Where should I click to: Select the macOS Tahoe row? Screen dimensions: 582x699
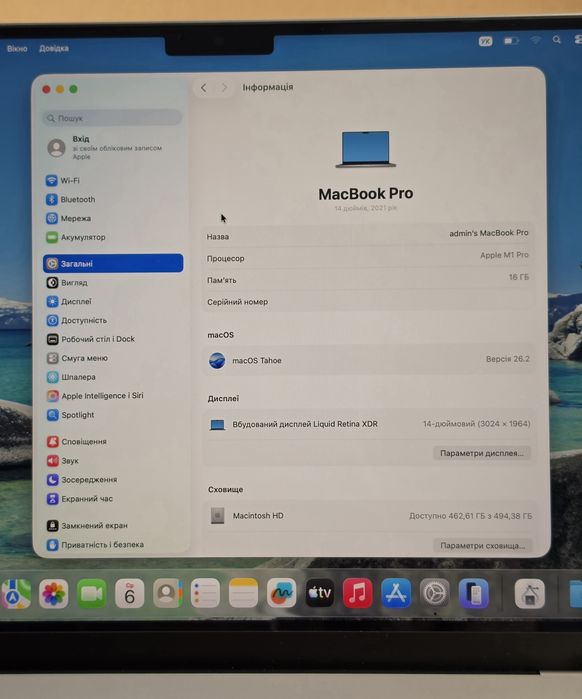click(x=369, y=360)
